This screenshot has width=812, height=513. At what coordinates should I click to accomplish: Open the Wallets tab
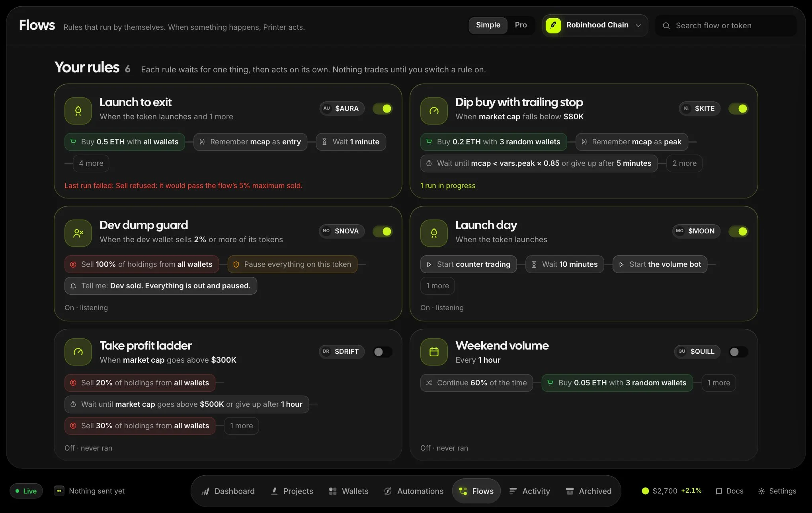pos(349,491)
